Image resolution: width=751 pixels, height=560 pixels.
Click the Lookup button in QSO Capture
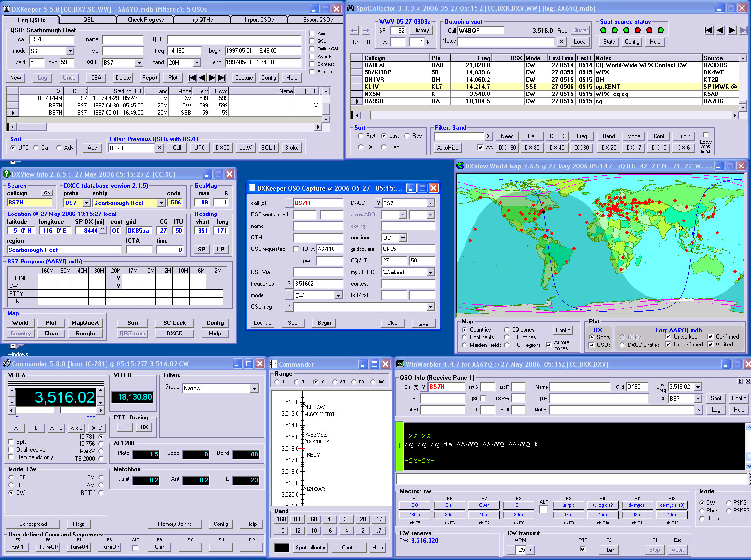coord(262,322)
